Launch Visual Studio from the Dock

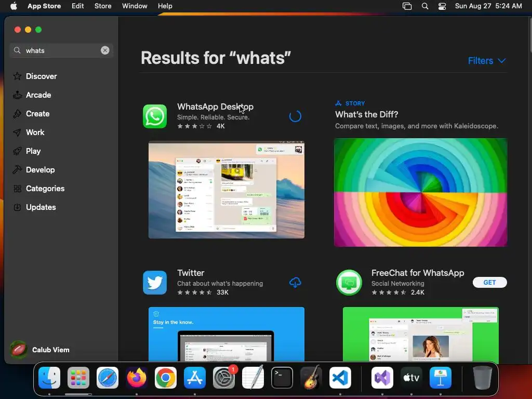pyautogui.click(x=382, y=378)
